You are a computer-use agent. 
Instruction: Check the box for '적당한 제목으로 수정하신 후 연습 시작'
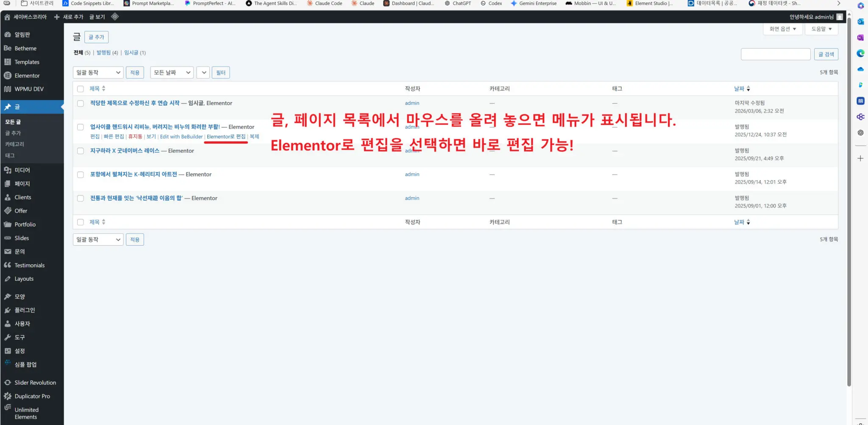click(81, 103)
